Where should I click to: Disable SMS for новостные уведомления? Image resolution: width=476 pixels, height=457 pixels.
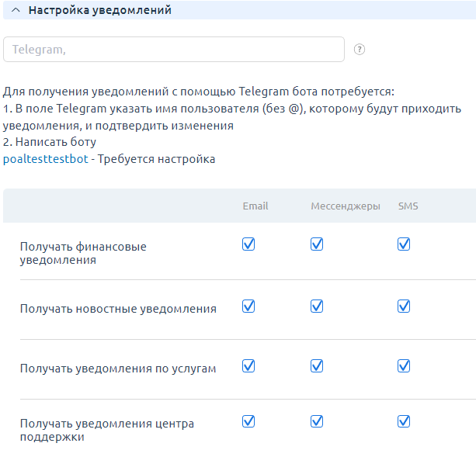coord(404,306)
